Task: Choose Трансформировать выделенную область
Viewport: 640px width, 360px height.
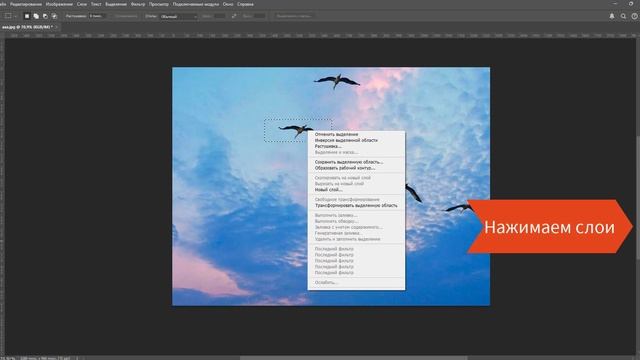Action: pyautogui.click(x=356, y=206)
